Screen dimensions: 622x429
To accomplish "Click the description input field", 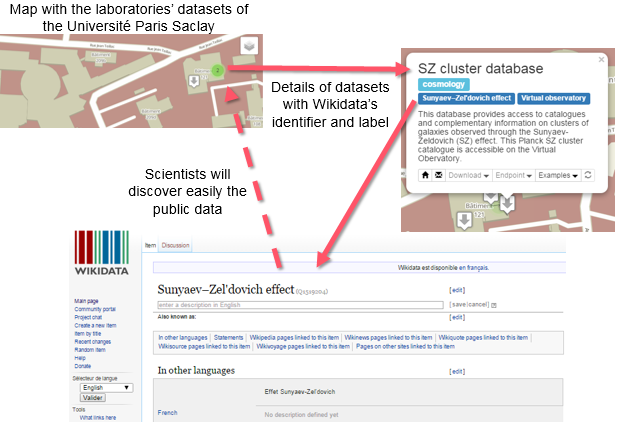I will point(300,303).
